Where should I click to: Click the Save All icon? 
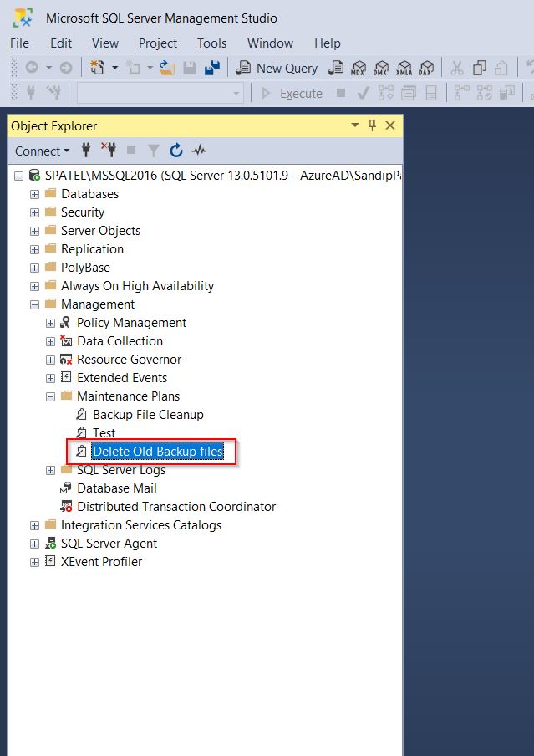[212, 68]
